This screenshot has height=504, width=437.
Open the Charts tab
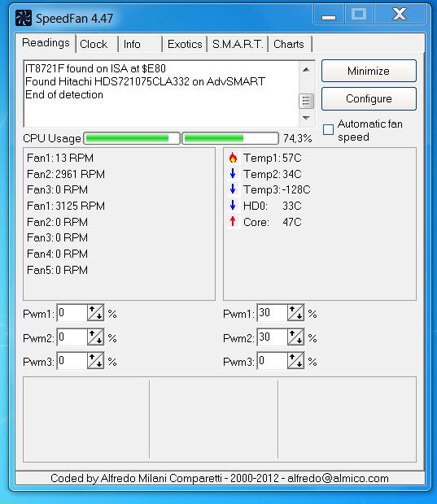[290, 44]
